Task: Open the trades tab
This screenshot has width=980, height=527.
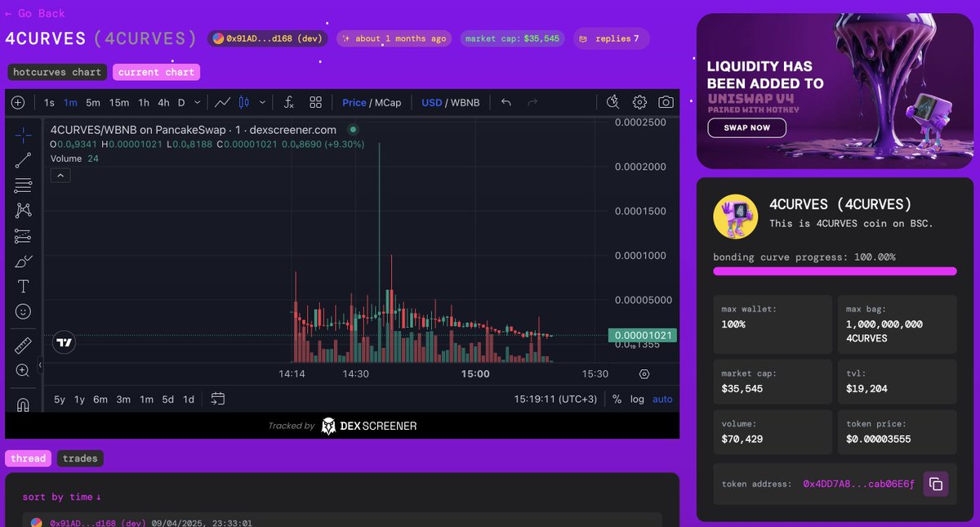Action: click(x=80, y=458)
